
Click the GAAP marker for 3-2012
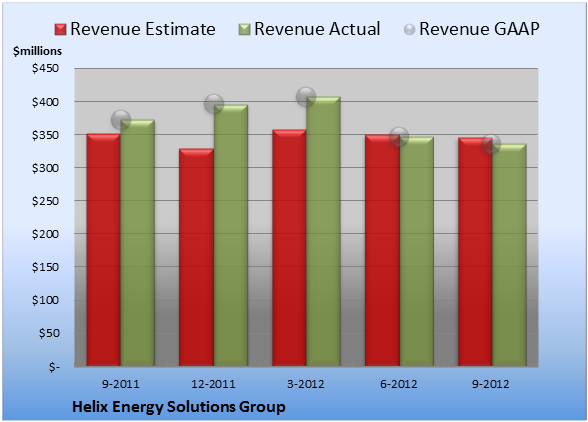(x=306, y=96)
